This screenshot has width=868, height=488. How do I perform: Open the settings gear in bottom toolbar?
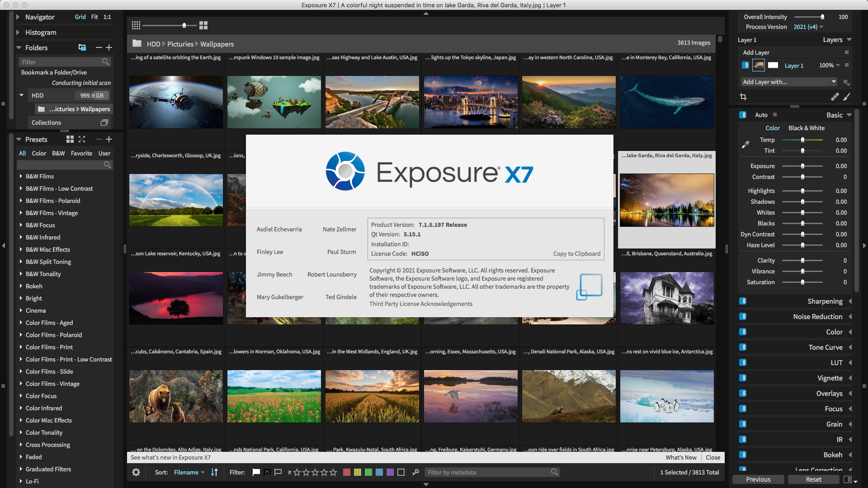[x=136, y=472]
